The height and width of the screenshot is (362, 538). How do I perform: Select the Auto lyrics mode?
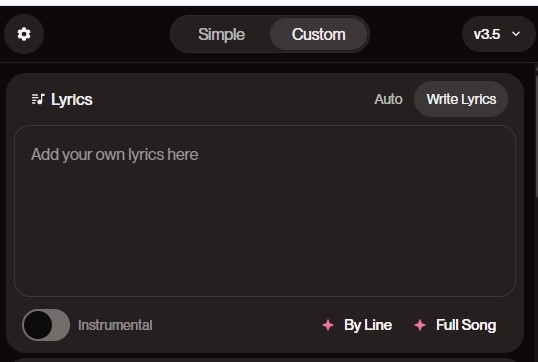[x=388, y=99]
